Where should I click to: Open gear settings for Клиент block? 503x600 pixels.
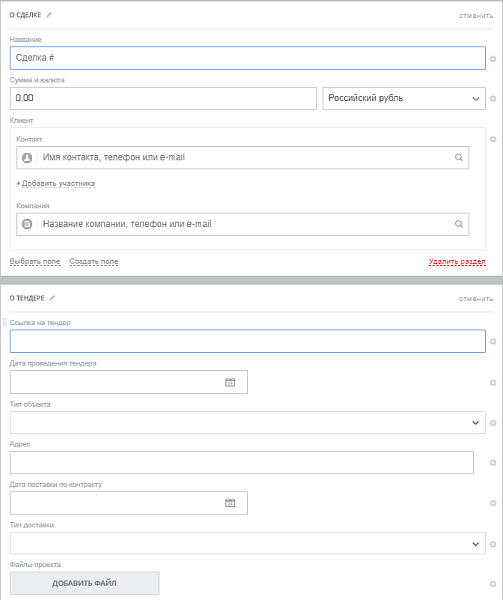pyautogui.click(x=493, y=139)
